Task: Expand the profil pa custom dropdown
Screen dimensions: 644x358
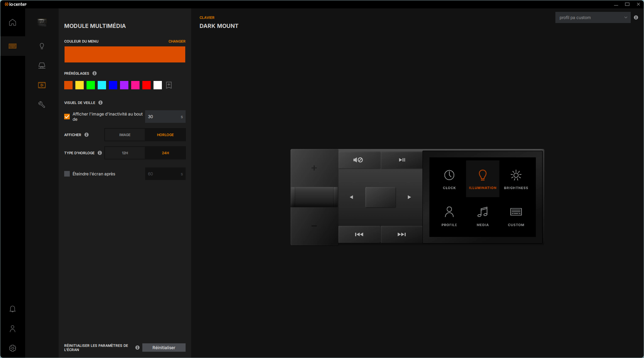Action: click(x=593, y=17)
